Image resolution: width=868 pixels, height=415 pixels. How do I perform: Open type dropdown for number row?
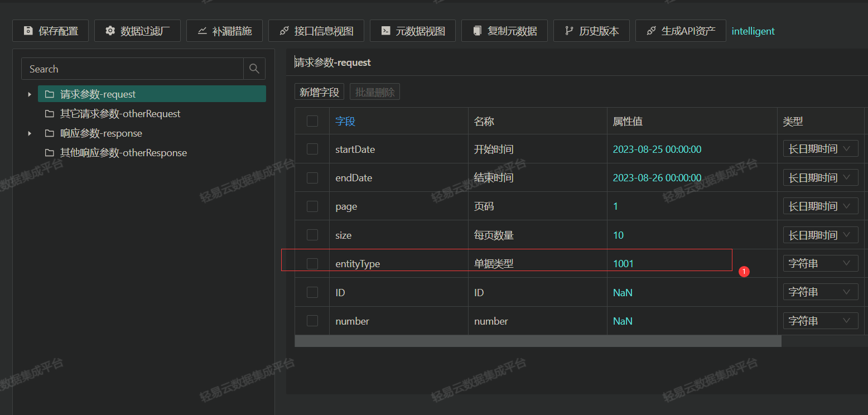[x=821, y=321]
